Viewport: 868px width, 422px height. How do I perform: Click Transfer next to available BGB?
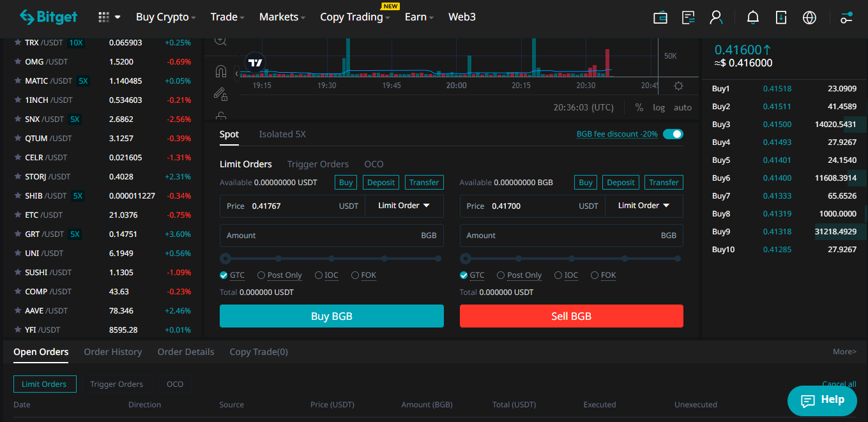click(664, 183)
